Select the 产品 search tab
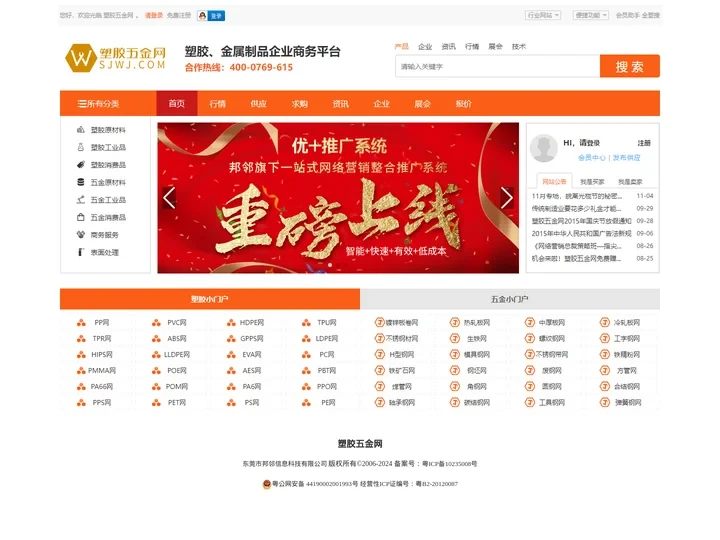 (x=401, y=46)
